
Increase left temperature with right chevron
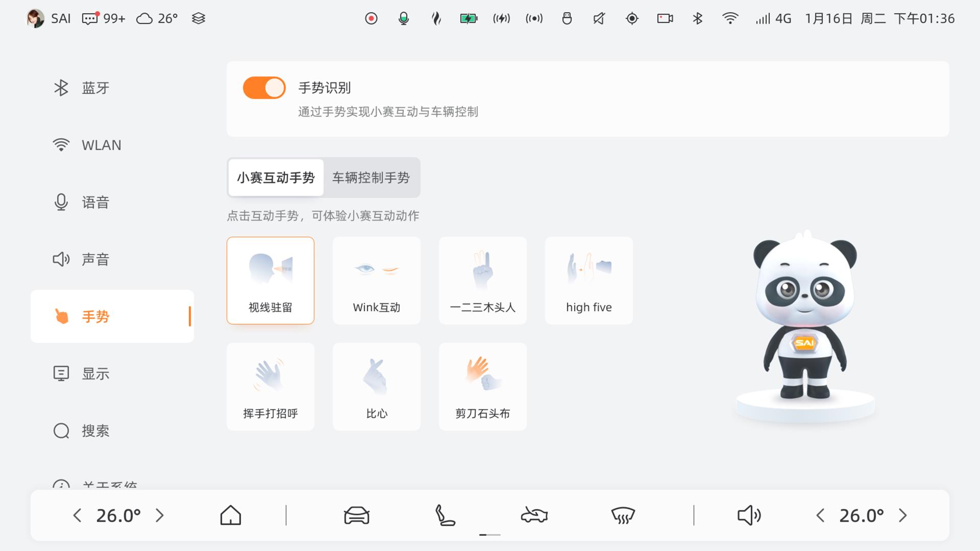coord(160,515)
